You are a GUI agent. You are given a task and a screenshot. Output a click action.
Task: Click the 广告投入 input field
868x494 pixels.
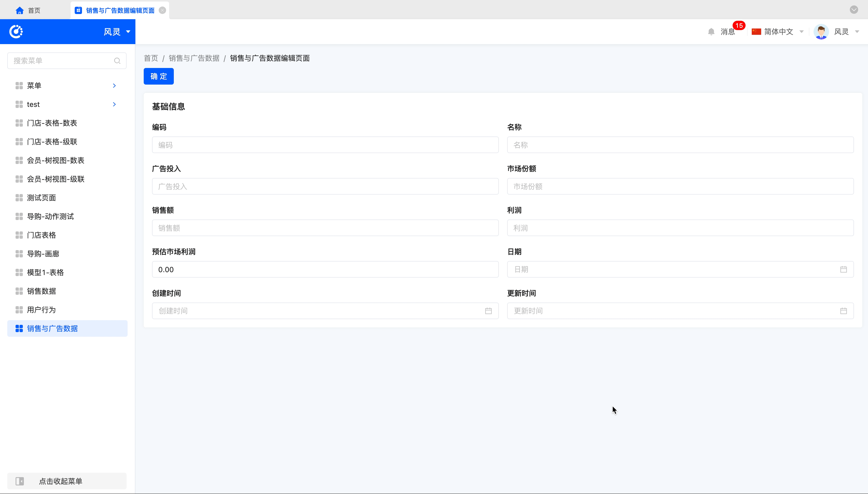click(325, 186)
